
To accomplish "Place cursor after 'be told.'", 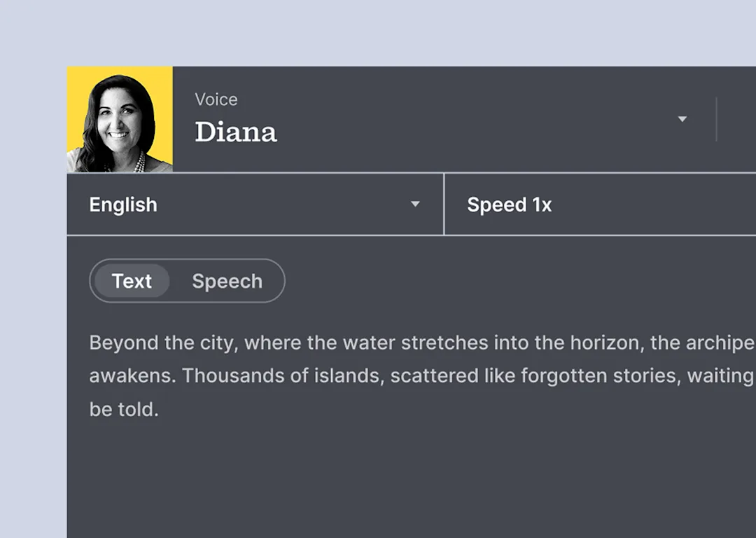I will [x=160, y=410].
